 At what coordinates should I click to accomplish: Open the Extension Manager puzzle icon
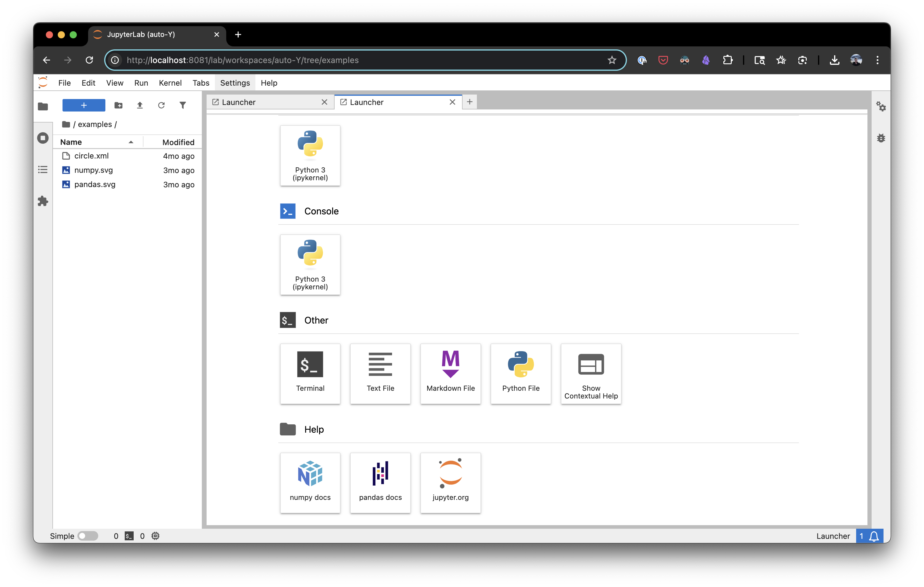(x=43, y=201)
